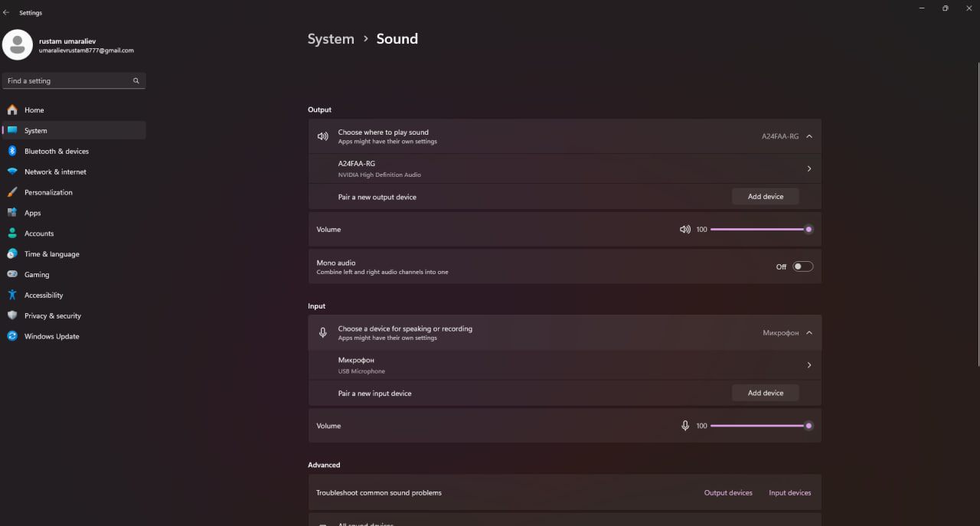Click the search magnifier icon in Find a setting
980x526 pixels.
[x=136, y=80]
